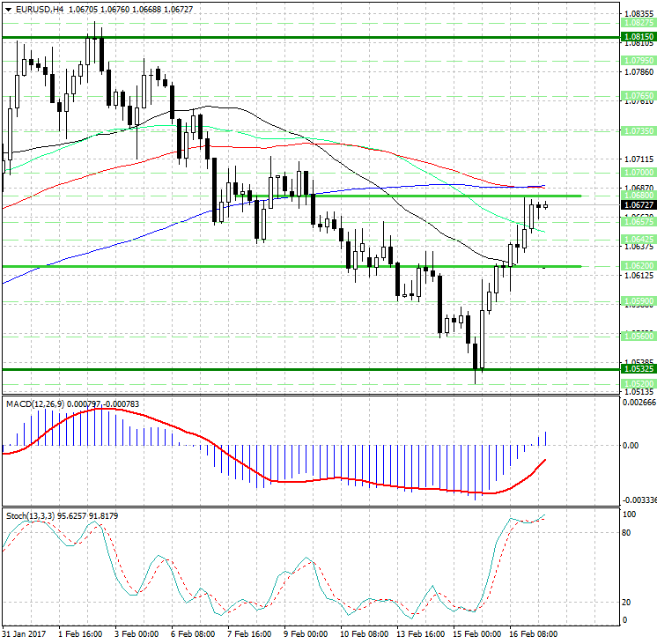Click the 1.07650 level label

(639, 96)
